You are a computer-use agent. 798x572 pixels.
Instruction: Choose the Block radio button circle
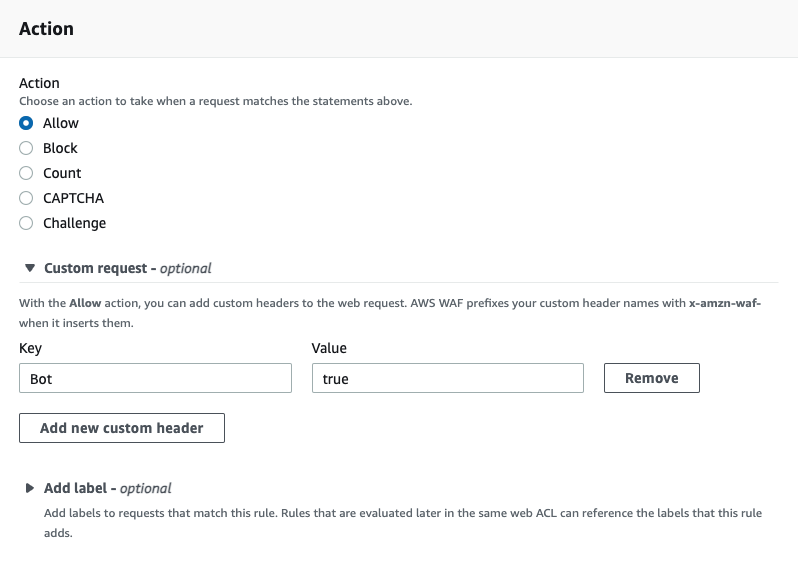(26, 148)
